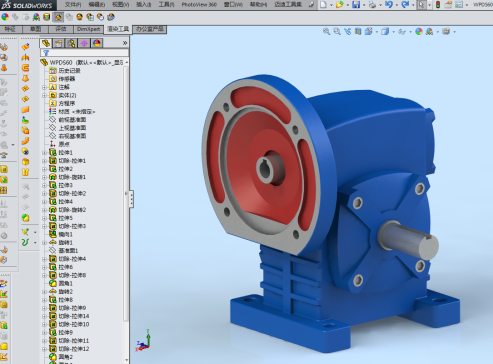
Task: Open the DisplayManager tab icon
Action: tap(96, 43)
